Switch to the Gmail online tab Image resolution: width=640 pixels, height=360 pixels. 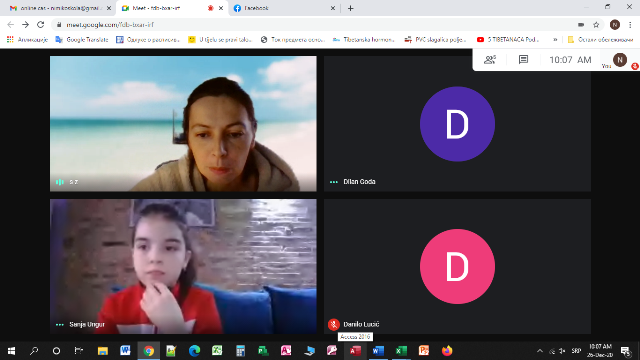click(x=60, y=8)
